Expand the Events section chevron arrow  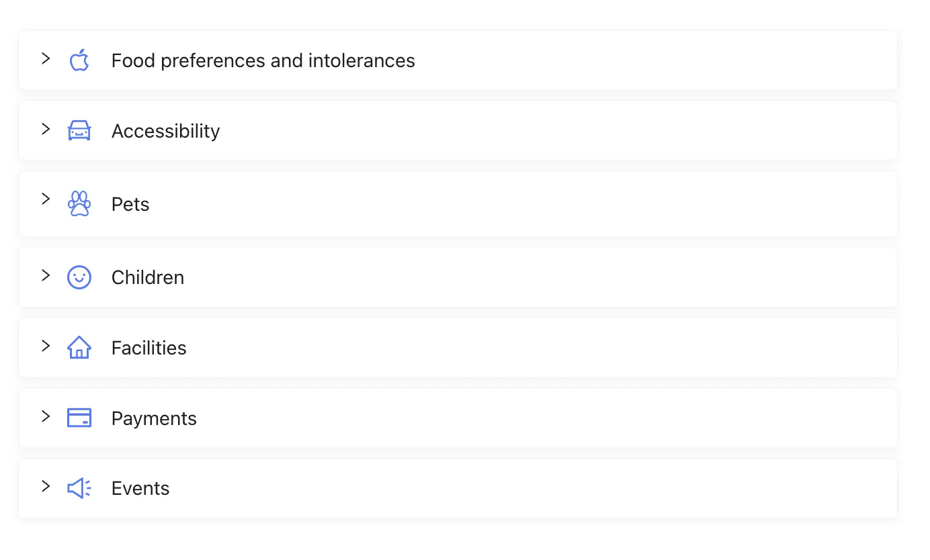click(x=46, y=486)
